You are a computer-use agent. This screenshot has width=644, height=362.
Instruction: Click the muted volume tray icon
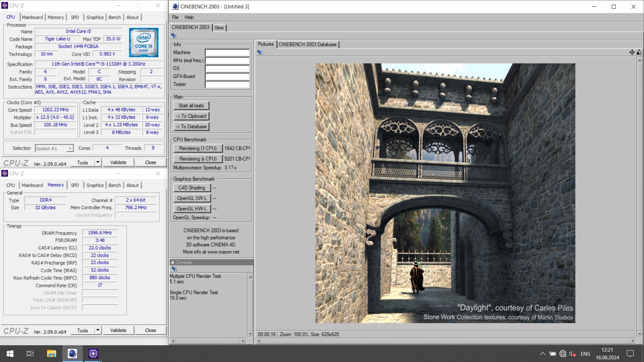tap(573, 354)
